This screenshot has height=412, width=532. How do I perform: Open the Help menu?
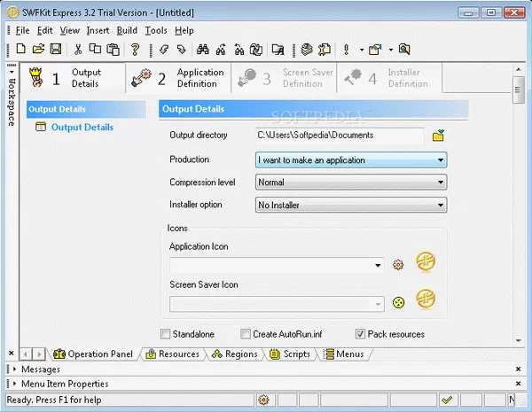click(x=184, y=30)
